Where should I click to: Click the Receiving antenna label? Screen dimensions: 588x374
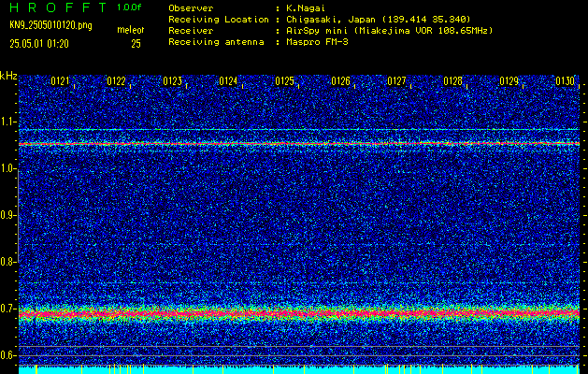click(x=216, y=42)
